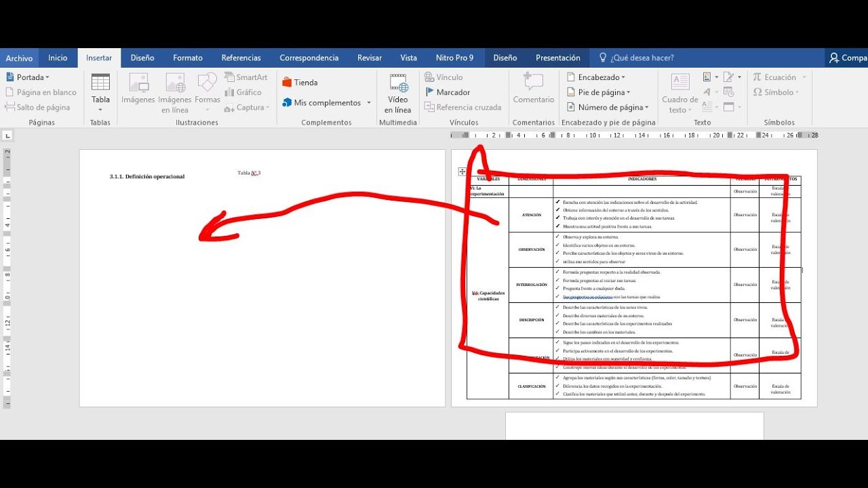The width and height of the screenshot is (868, 488).
Task: Switch to the Referencias tab
Action: (241, 58)
